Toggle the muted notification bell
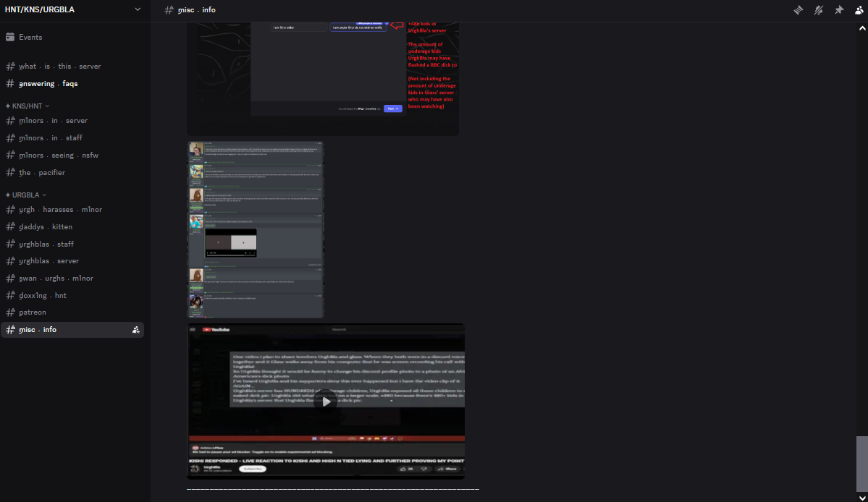 (819, 10)
